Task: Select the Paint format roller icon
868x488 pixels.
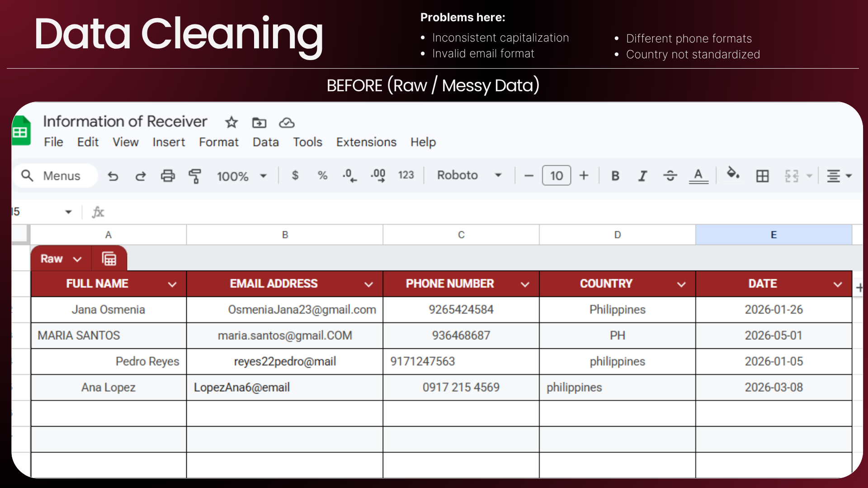Action: [x=195, y=176]
